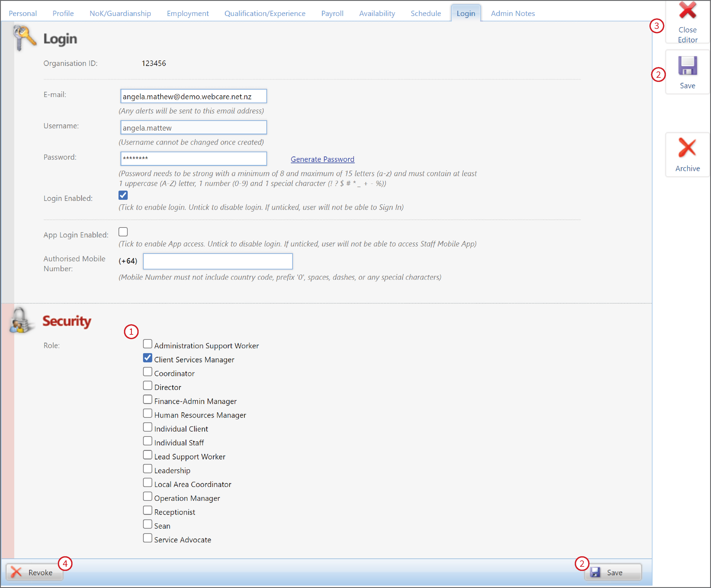Image resolution: width=711 pixels, height=588 pixels.
Task: Tick the Human Resources Manager role
Action: pos(147,414)
